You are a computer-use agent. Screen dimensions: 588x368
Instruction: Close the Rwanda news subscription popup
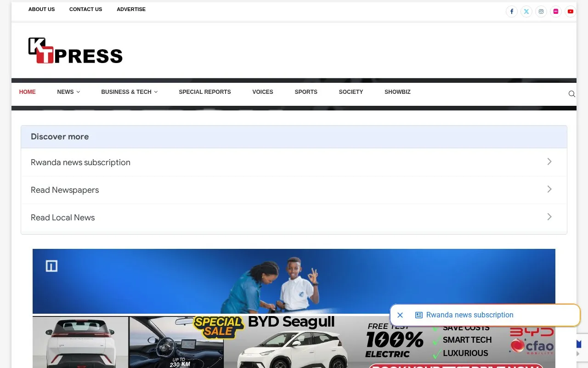pyautogui.click(x=400, y=315)
